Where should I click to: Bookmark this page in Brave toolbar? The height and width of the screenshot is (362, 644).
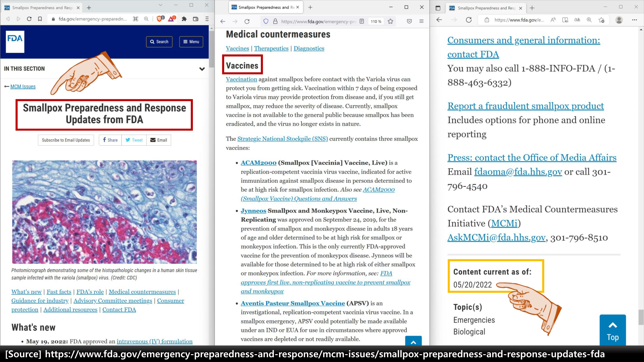(40, 19)
